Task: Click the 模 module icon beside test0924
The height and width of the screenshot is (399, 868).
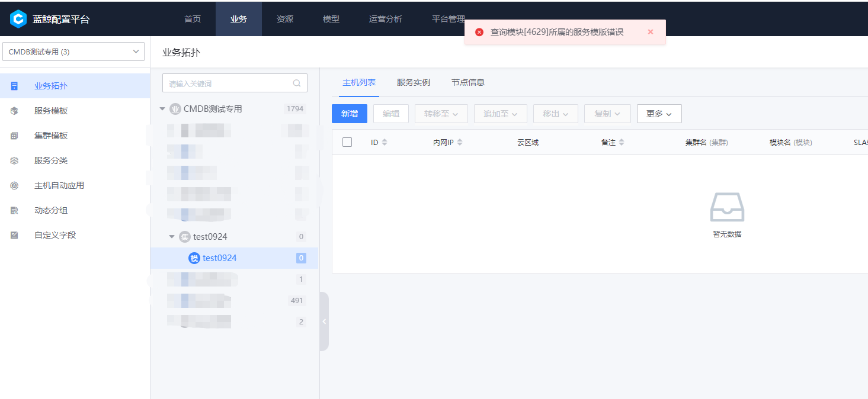Action: 194,258
